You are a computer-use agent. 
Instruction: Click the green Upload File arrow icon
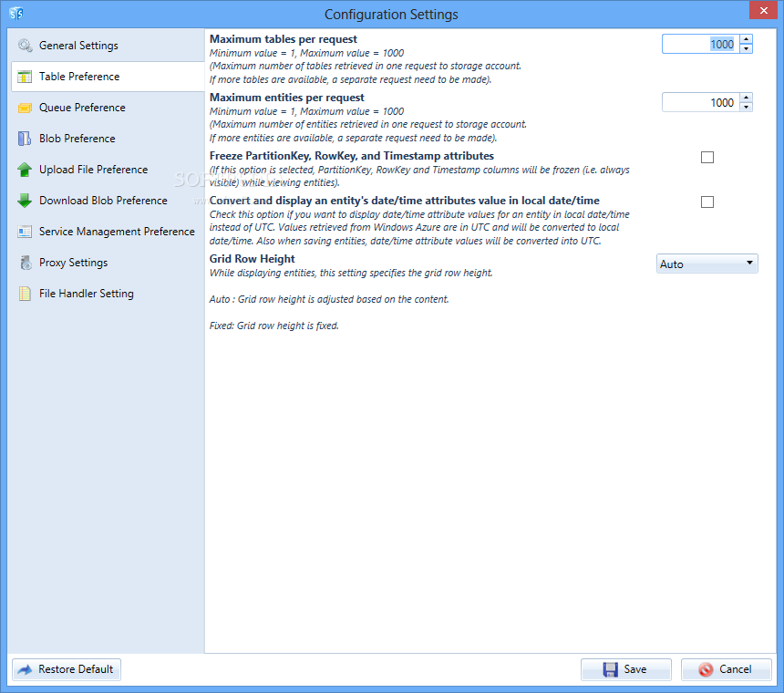[25, 170]
